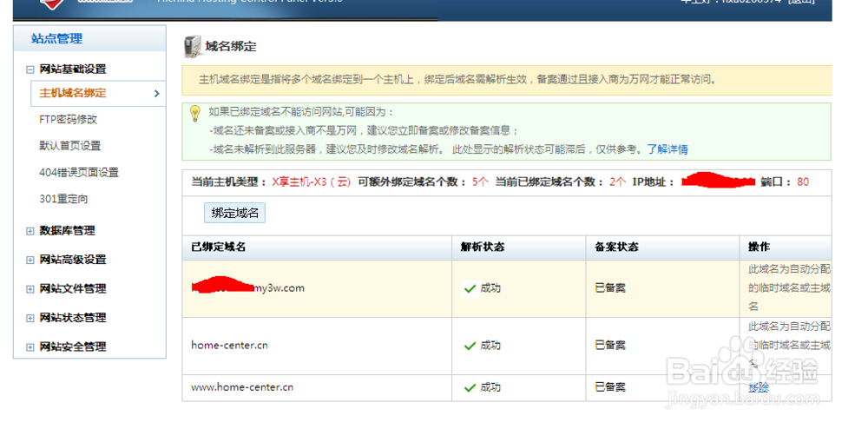
Task: Click 移除 for www.home-center.cn
Action: [759, 387]
